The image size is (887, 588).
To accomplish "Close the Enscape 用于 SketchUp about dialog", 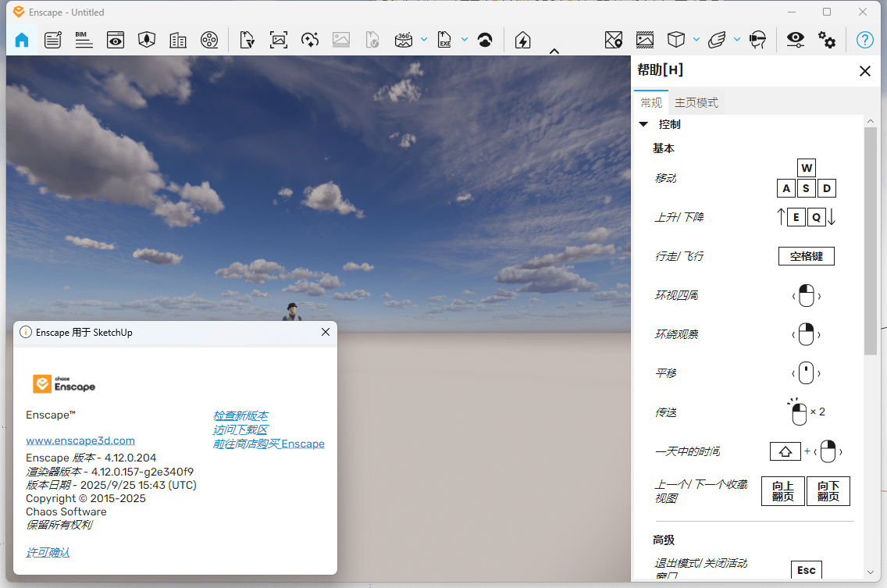I will click(326, 332).
